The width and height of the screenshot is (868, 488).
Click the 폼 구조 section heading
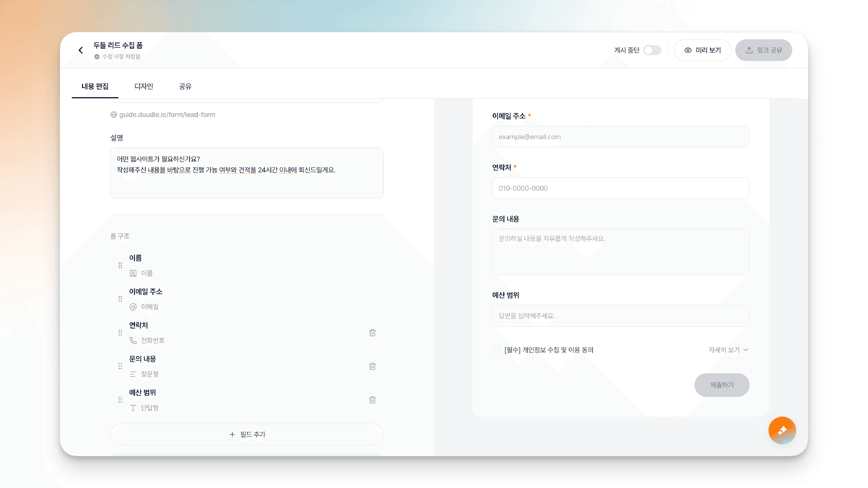point(120,236)
